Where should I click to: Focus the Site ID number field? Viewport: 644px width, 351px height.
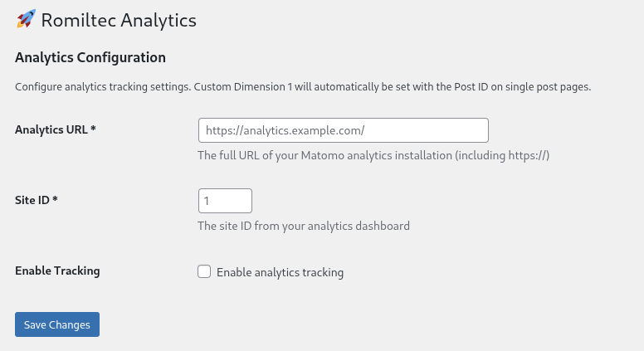[225, 201]
